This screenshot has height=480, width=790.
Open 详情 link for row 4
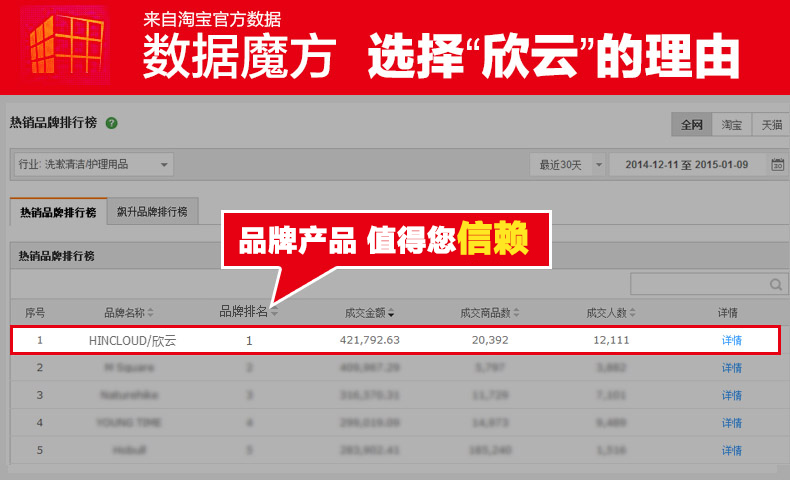(732, 423)
